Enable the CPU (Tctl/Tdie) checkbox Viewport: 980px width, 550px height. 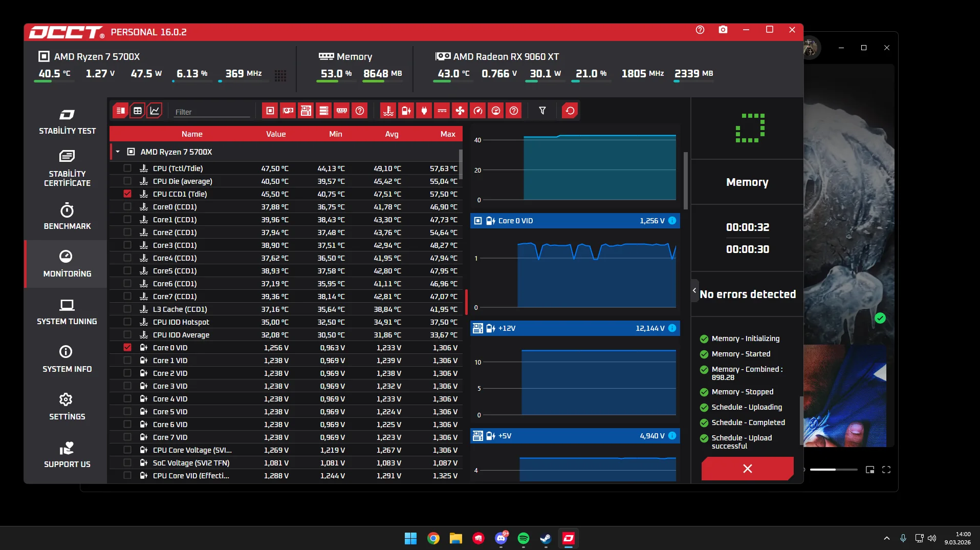(127, 168)
